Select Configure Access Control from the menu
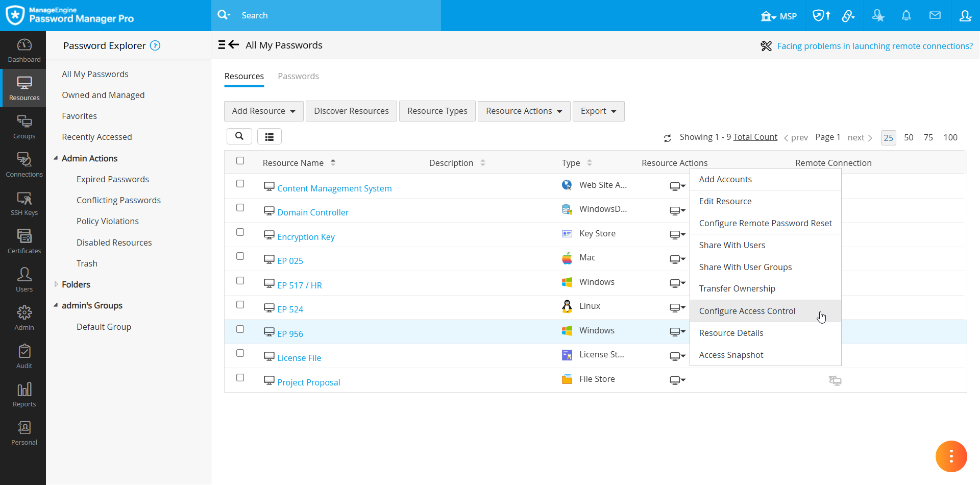Screen dimensions: 980x485 click(x=747, y=310)
